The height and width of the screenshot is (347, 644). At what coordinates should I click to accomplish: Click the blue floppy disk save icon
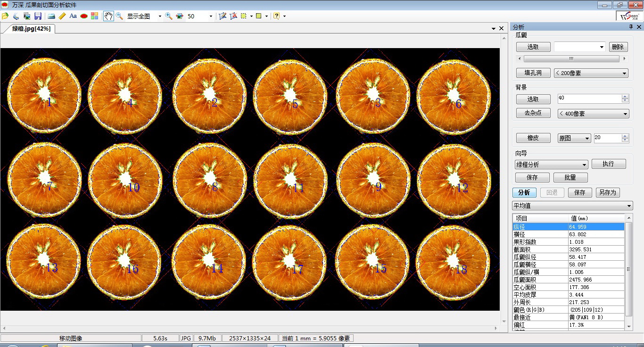[x=38, y=16]
